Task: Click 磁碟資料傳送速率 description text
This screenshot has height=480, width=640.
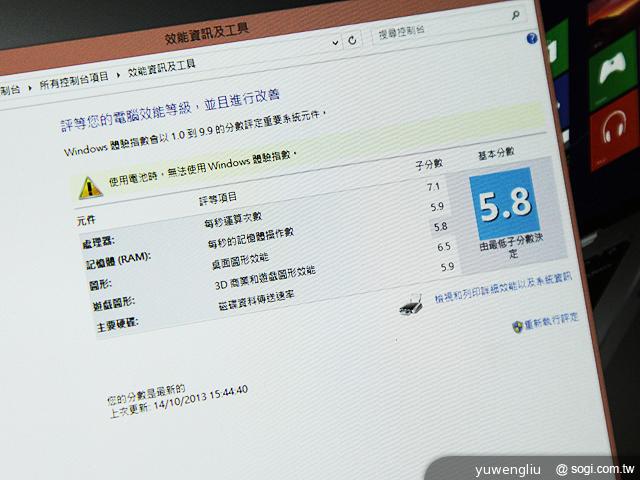Action: click(256, 300)
